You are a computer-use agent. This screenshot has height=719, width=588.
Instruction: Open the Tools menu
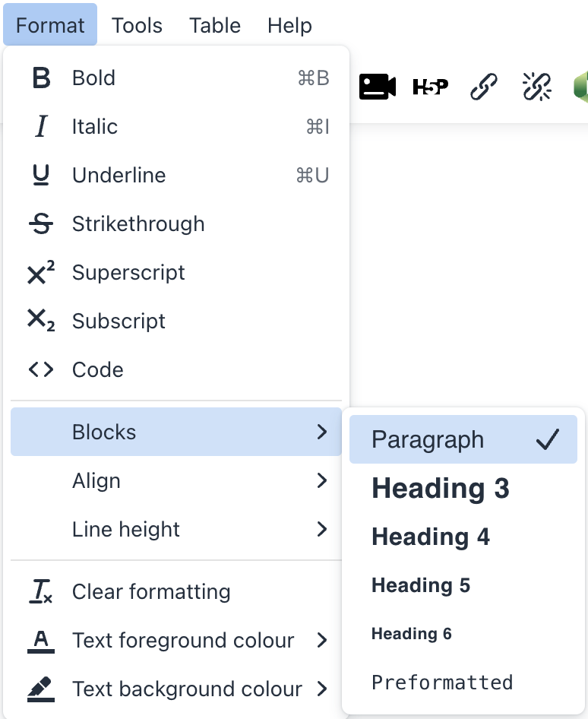coord(137,25)
